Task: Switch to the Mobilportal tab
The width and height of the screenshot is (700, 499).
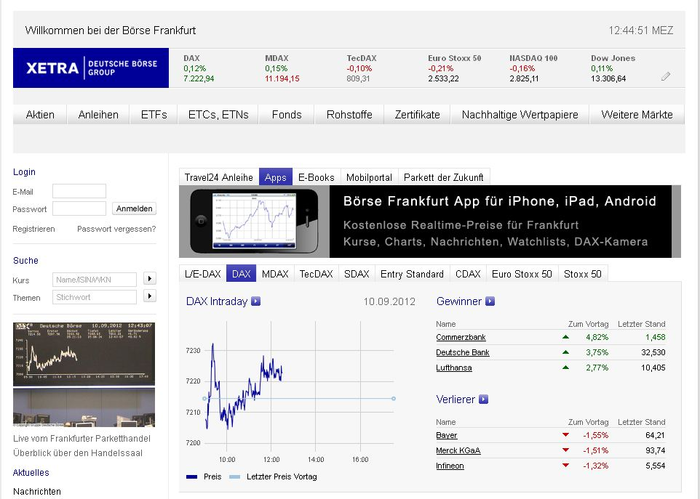Action: click(x=369, y=177)
